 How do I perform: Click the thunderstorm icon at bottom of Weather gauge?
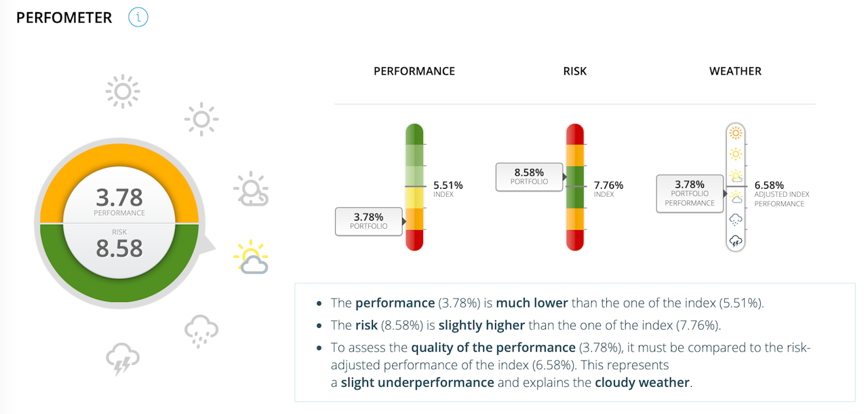[736, 241]
